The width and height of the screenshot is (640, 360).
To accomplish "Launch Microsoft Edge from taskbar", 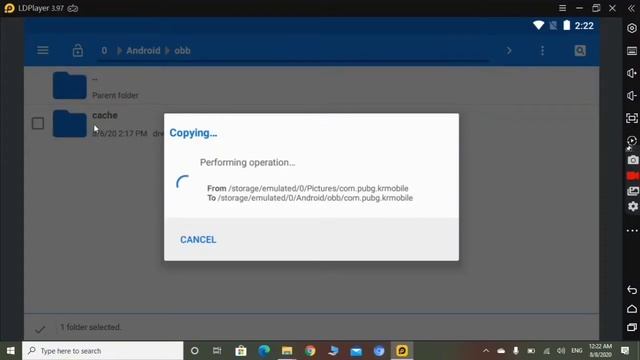I will (264, 351).
